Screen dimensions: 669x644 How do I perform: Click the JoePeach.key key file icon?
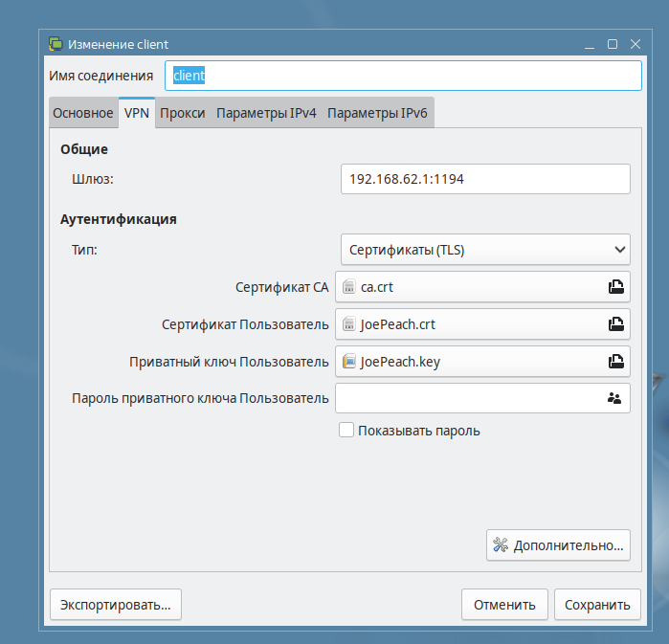tap(349, 362)
